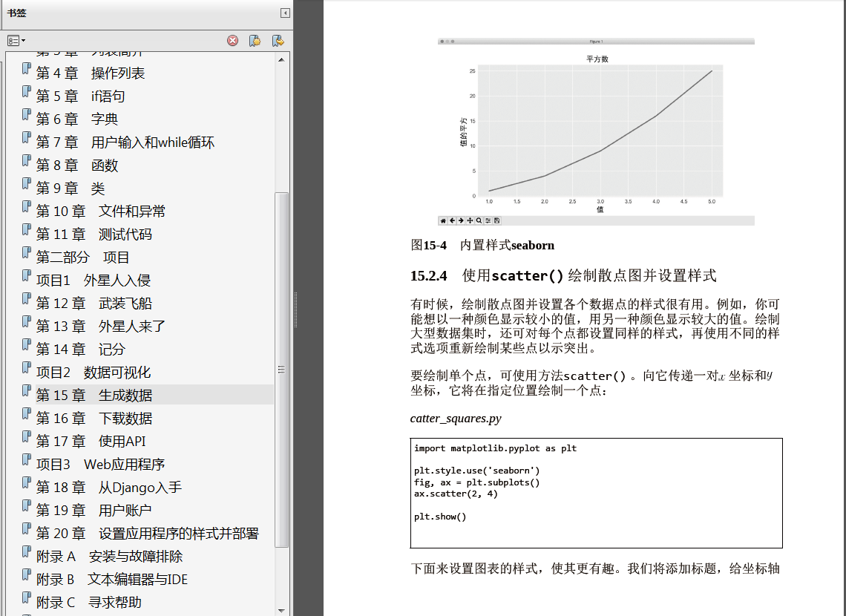The width and height of the screenshot is (846, 616).
Task: Open bookmark 第 7 章 用户输入和while循环
Action: (x=125, y=142)
